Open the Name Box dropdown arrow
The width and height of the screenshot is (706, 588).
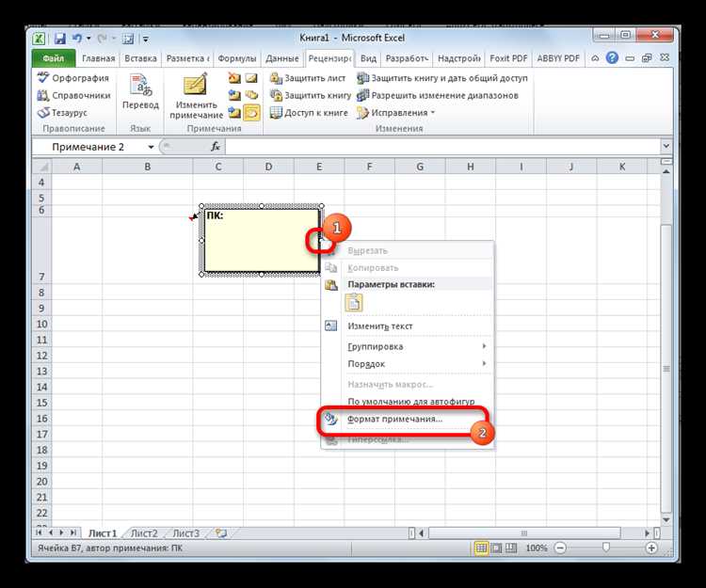pos(151,147)
